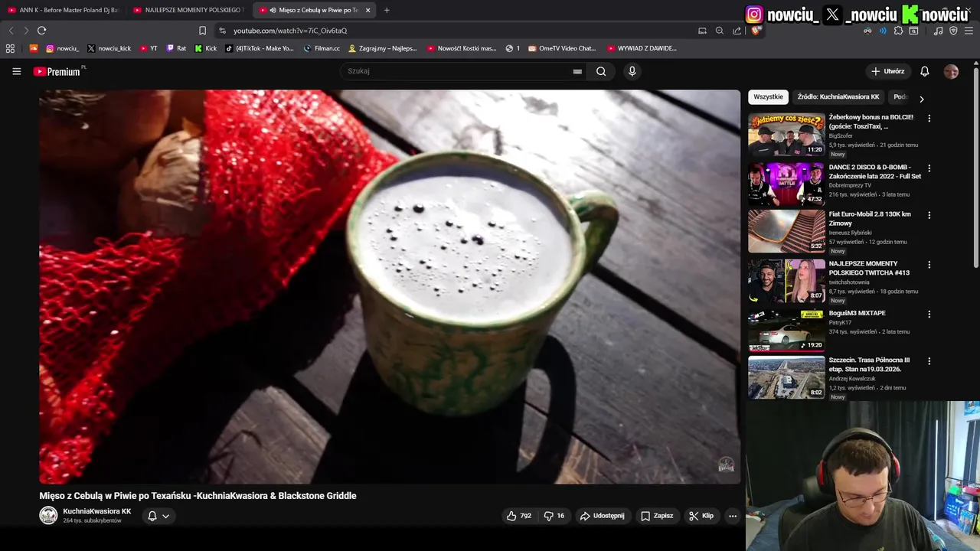
Task: Open on-screen keyboard icon in search box
Action: [577, 71]
